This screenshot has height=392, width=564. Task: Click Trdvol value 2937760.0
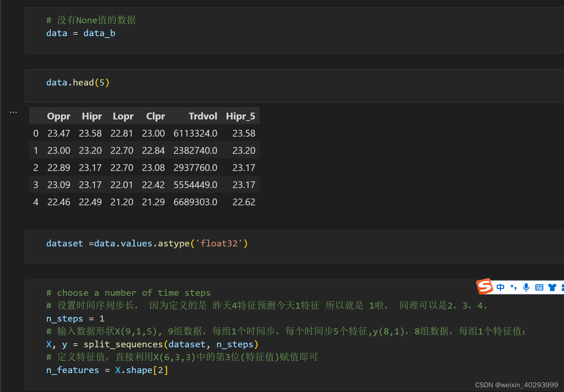(195, 168)
